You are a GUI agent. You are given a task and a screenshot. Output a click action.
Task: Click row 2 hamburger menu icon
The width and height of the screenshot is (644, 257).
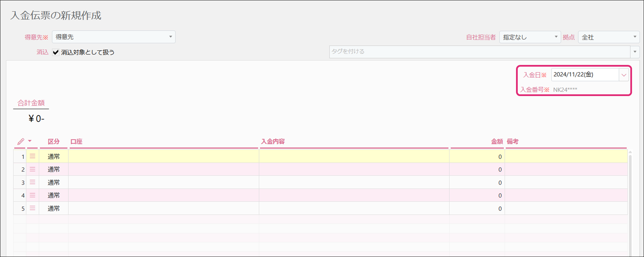[x=33, y=169]
